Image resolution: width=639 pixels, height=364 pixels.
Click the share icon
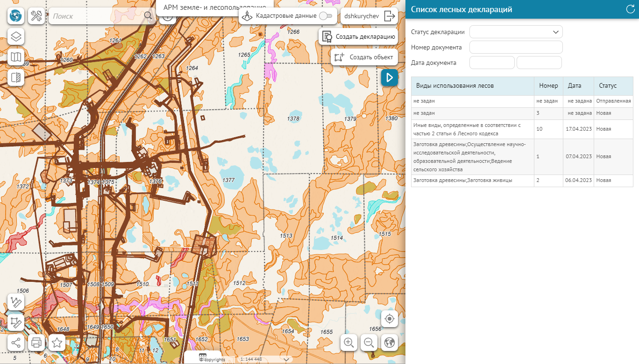[16, 343]
